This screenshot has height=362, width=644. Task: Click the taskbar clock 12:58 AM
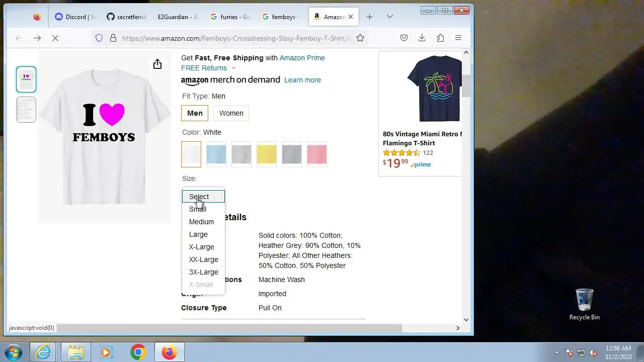point(618,352)
